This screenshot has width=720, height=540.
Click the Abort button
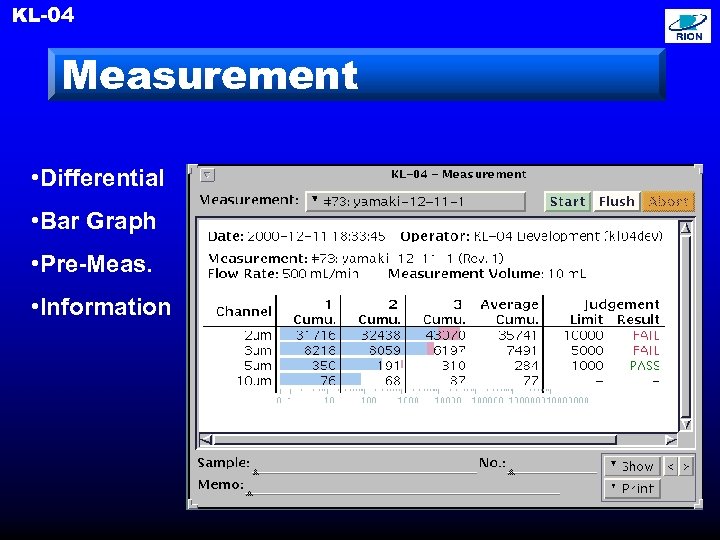click(x=668, y=202)
